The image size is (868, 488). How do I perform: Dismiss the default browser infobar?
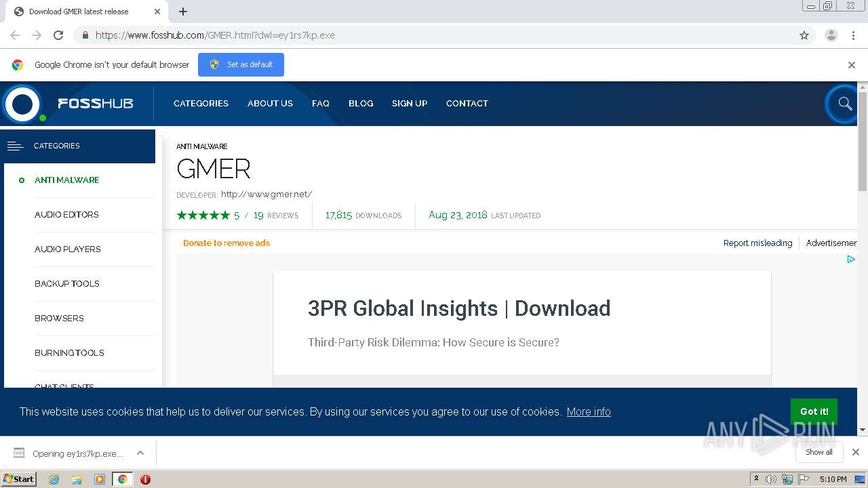(x=852, y=65)
